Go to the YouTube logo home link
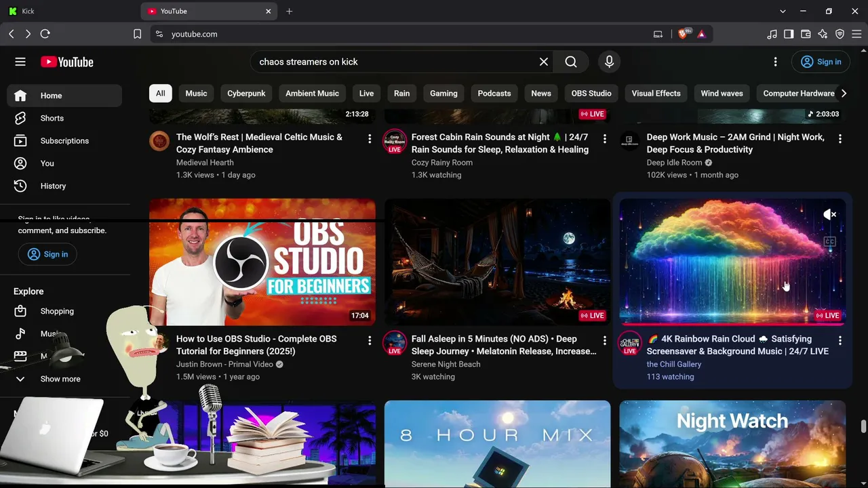The height and width of the screenshot is (488, 868). click(x=66, y=62)
